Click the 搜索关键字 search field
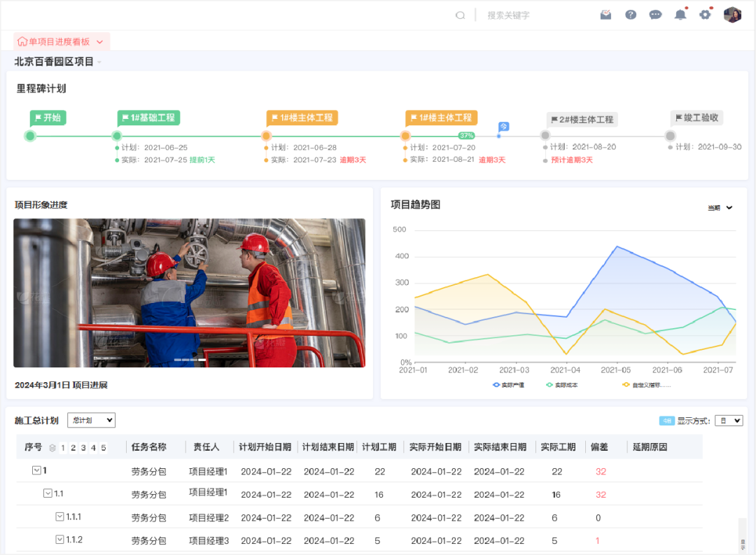The height and width of the screenshot is (555, 756). [532, 15]
